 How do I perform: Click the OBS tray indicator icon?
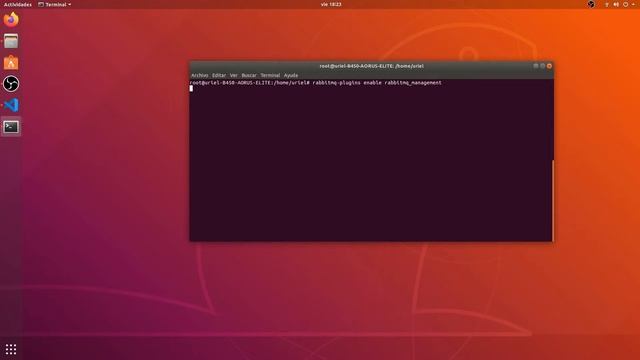click(591, 4)
